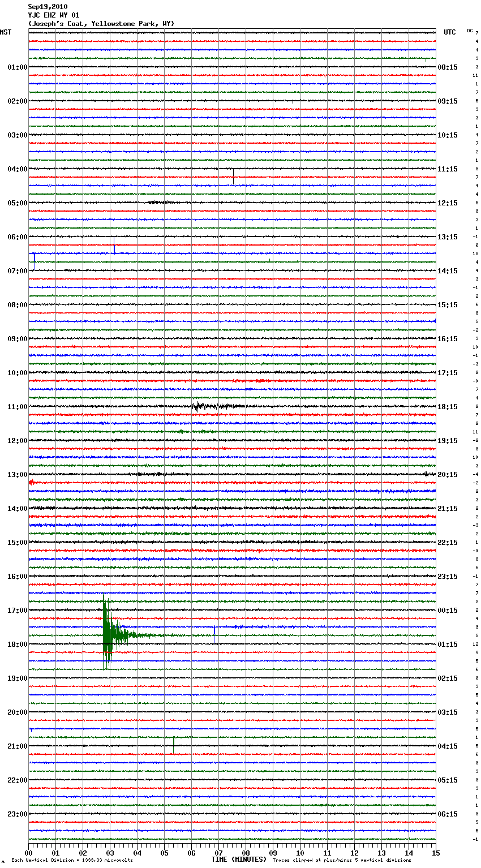Click the UTC time label 16:15

pyautogui.click(x=448, y=339)
